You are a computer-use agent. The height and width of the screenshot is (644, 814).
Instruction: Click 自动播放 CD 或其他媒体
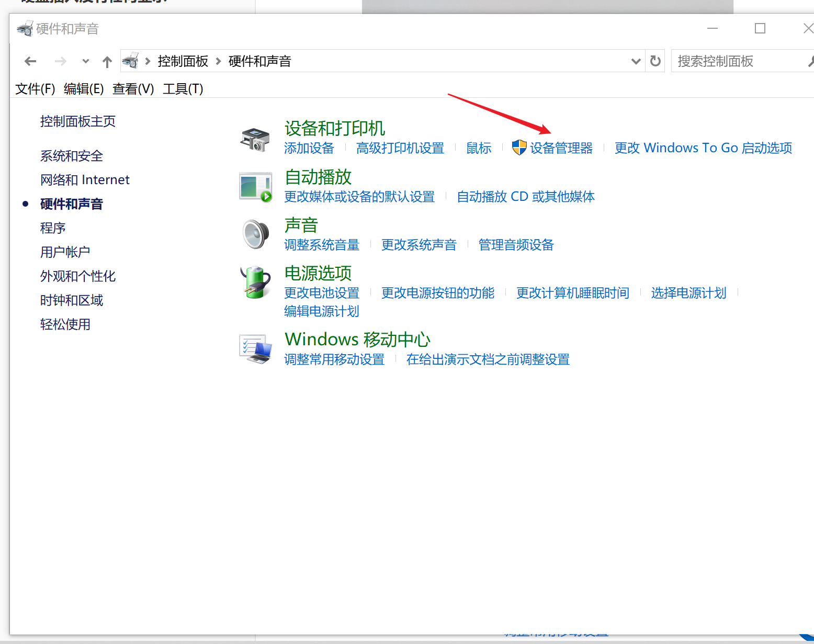click(x=526, y=197)
